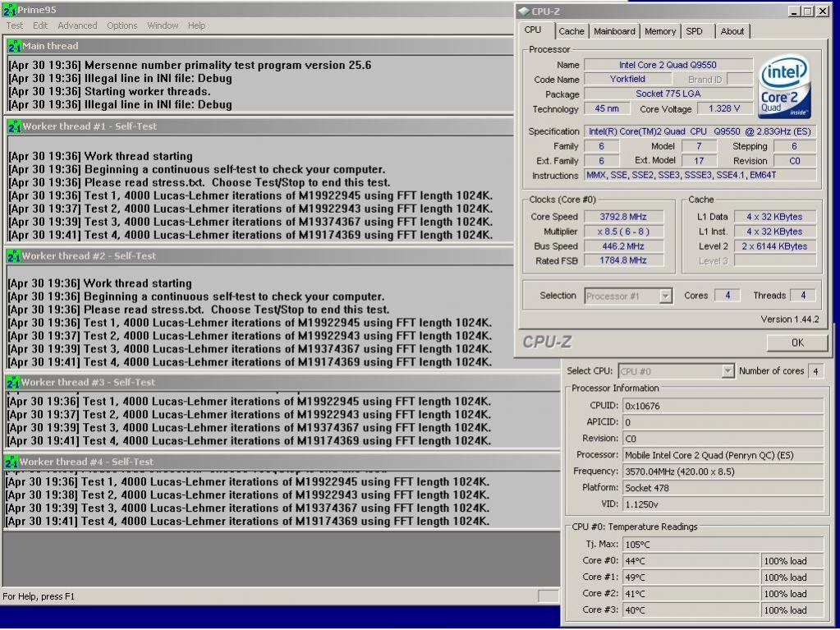840x630 pixels.
Task: Click the Rated FSB value 1784.8 MHz
Action: tap(623, 260)
